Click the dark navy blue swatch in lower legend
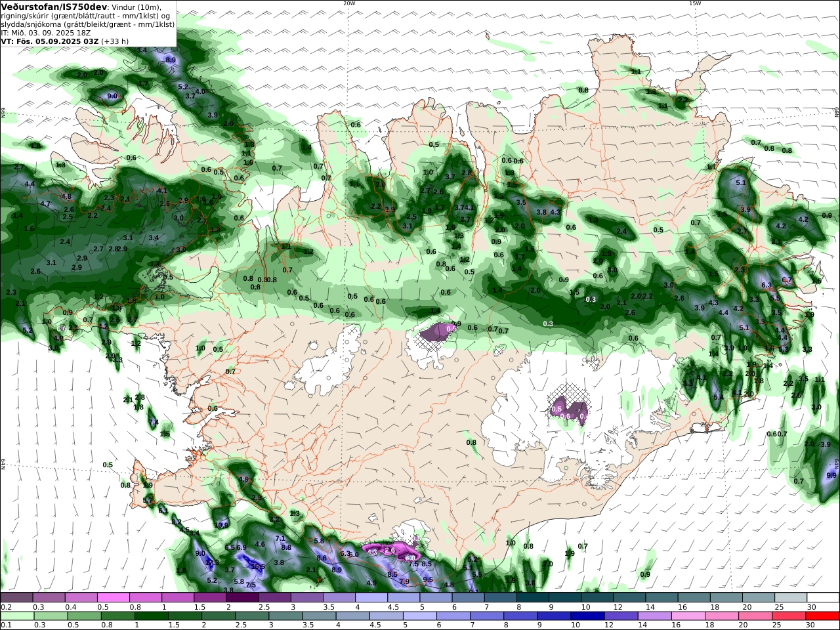840x630 pixels. 586,616
